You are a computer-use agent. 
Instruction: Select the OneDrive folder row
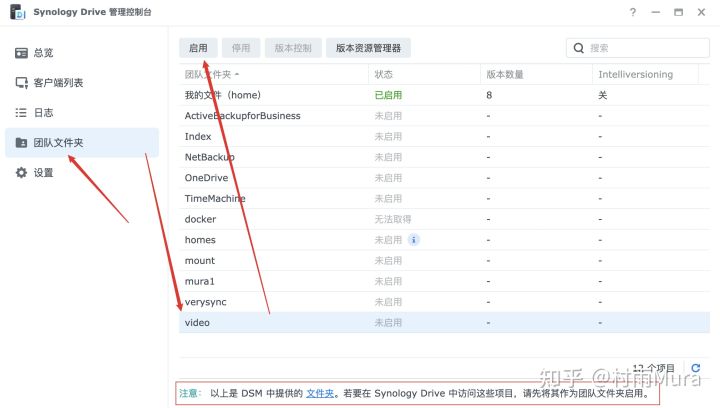[444, 178]
